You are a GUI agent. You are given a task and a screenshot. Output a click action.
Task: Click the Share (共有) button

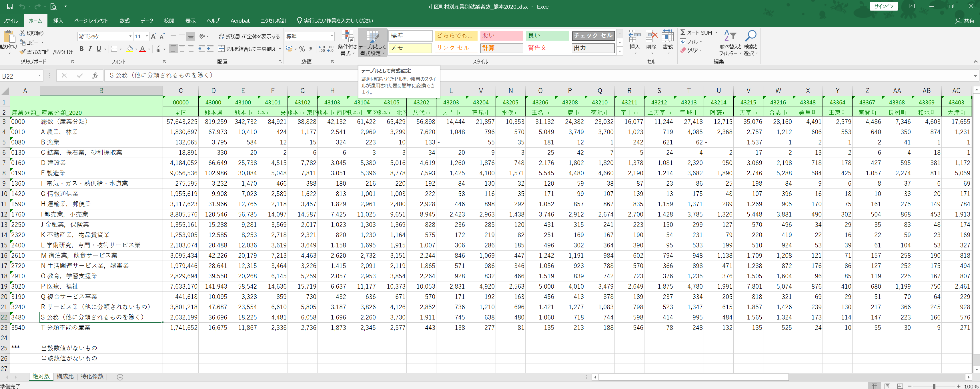click(965, 21)
